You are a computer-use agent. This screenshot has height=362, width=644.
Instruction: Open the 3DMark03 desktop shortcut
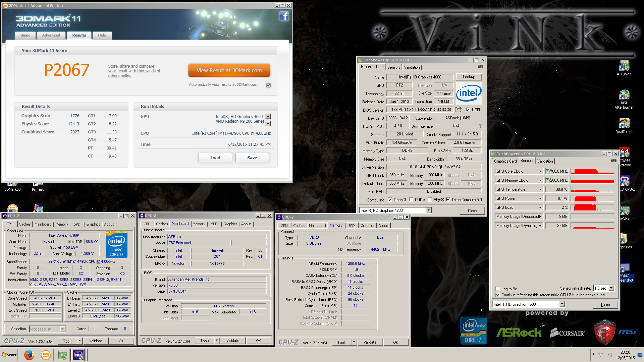pos(12,187)
